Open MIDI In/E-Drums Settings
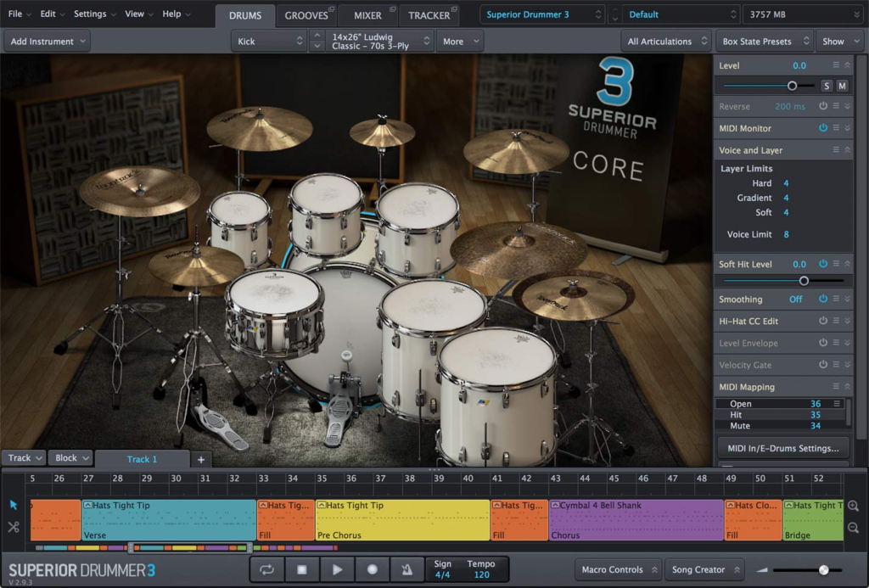 (782, 447)
